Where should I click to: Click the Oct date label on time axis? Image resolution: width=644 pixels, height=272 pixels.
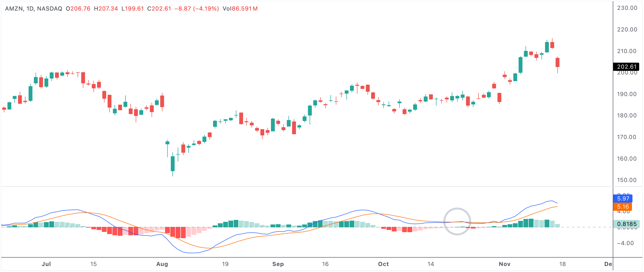[383, 264]
